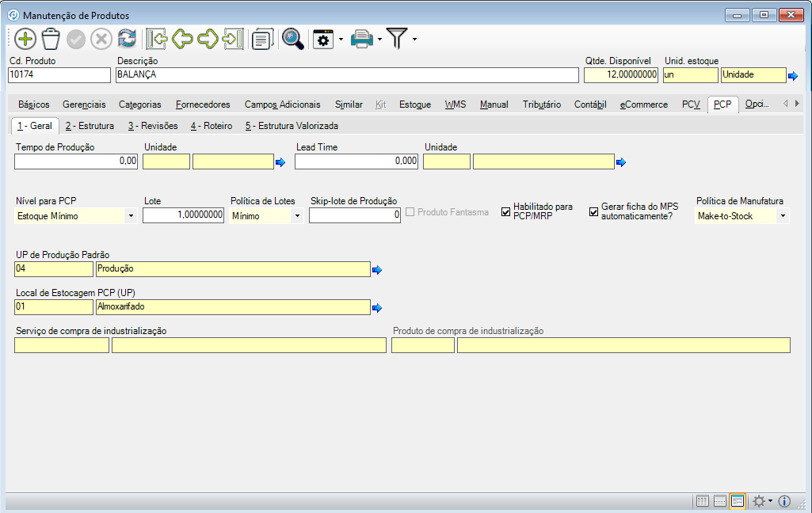Expand the window settings dropdown arrow
The width and height of the screenshot is (812, 513).
pyautogui.click(x=341, y=40)
